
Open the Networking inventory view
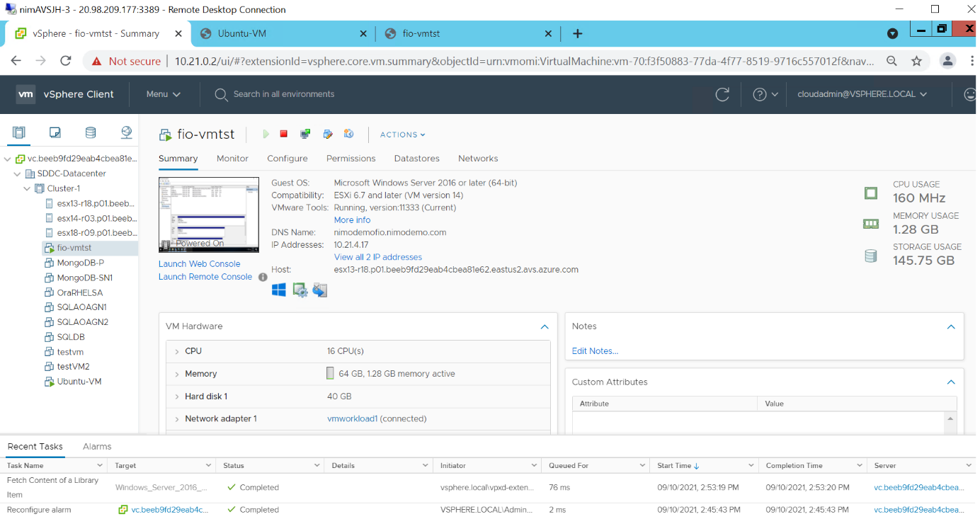point(126,132)
